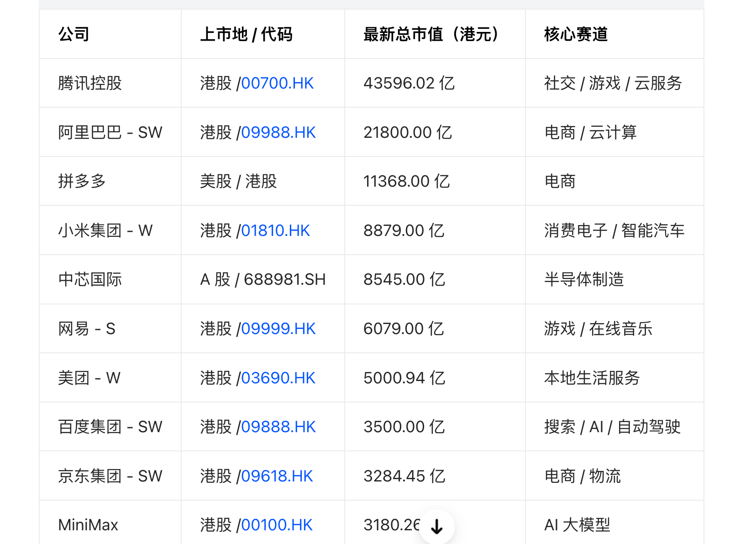
Task: Open the 00100.HK stock link
Action: point(277,525)
